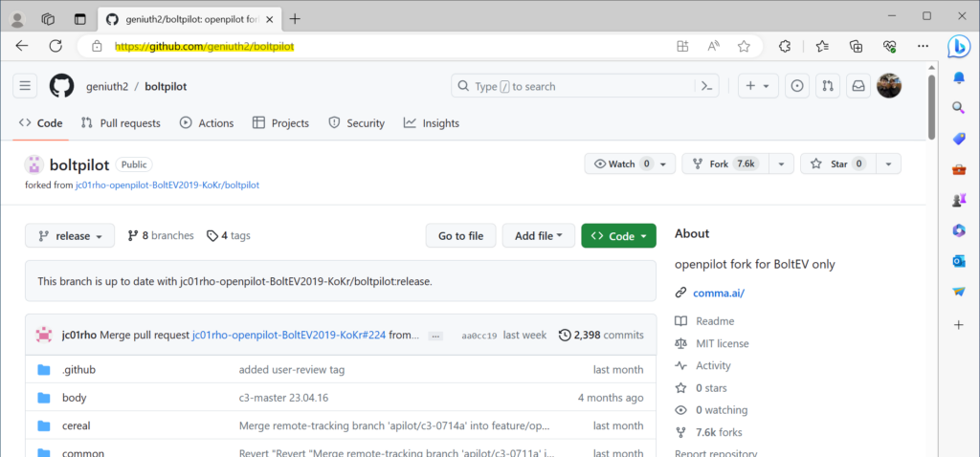
Task: Click the GitHub Octocat logo
Action: [x=62, y=86]
